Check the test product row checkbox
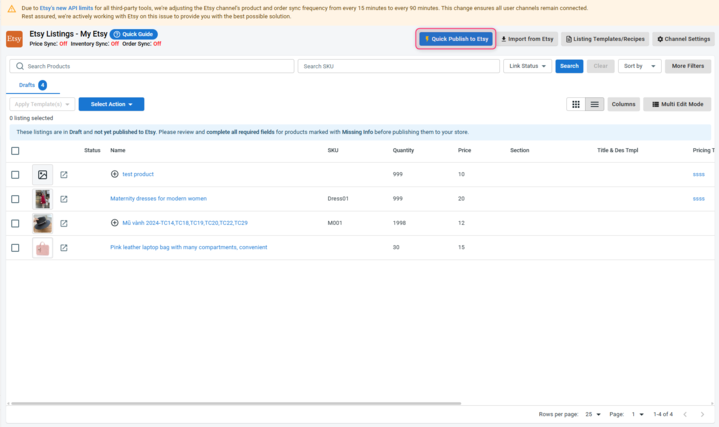Image resolution: width=719 pixels, height=427 pixels. tap(15, 175)
